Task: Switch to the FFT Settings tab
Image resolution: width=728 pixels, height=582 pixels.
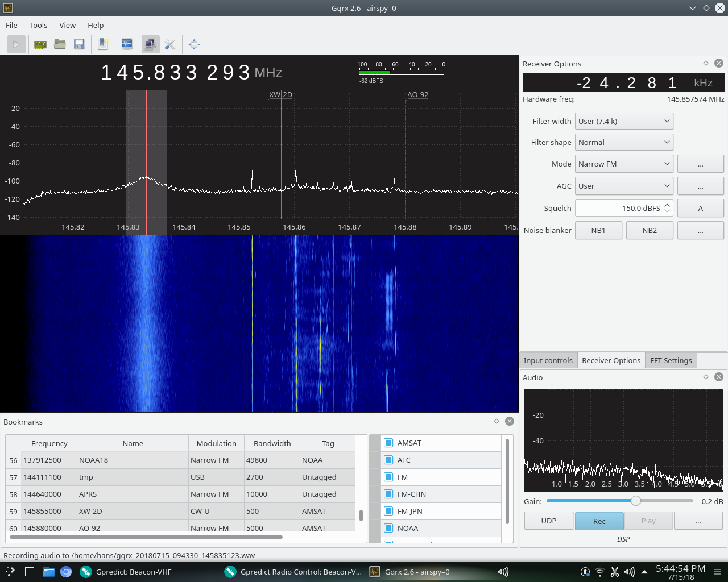Action: (x=671, y=360)
